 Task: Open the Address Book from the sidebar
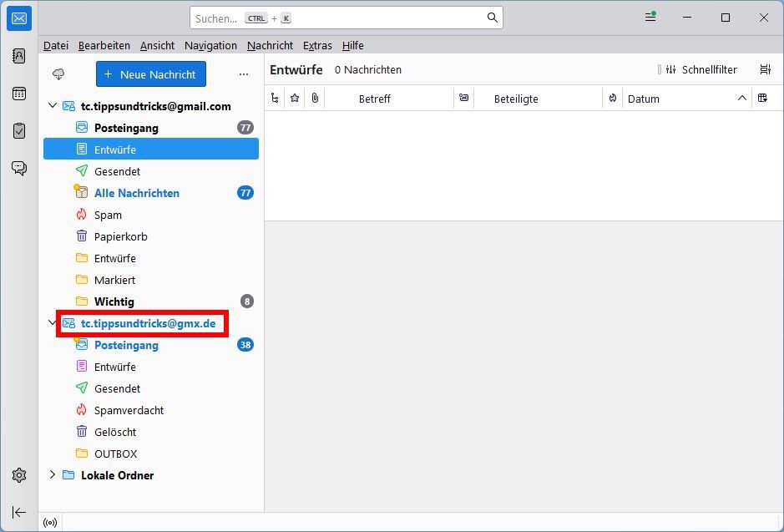[18, 56]
